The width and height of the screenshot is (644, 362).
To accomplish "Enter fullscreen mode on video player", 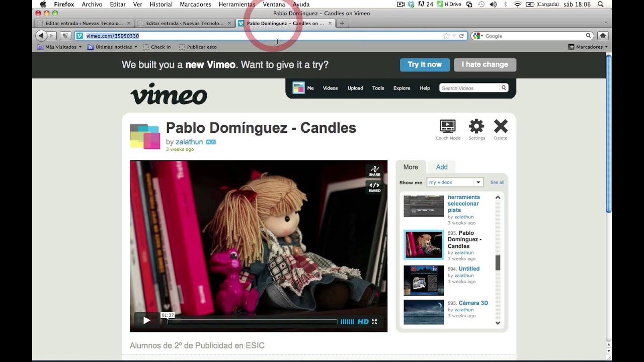I will tap(374, 322).
